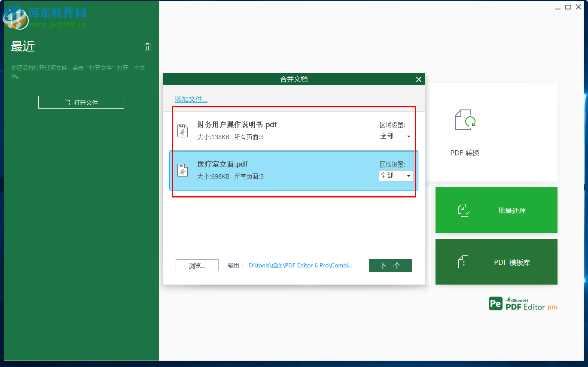Click the 添加文件... link
588x367 pixels.
coord(191,99)
